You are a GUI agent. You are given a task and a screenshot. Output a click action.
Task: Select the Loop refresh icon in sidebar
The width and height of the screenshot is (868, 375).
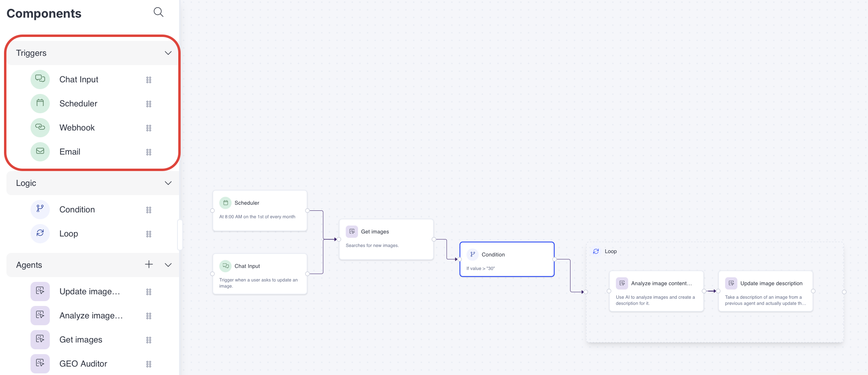coord(40,233)
